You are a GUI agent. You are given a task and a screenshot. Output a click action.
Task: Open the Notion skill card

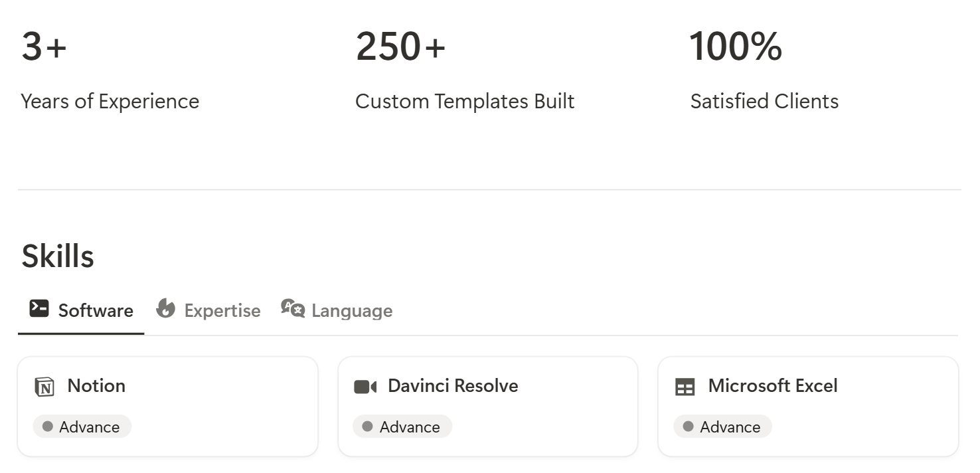(x=168, y=407)
